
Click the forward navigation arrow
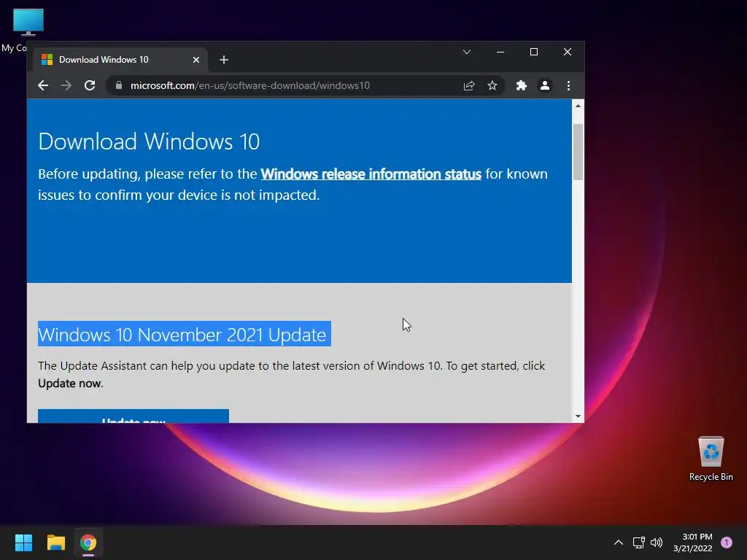66,86
